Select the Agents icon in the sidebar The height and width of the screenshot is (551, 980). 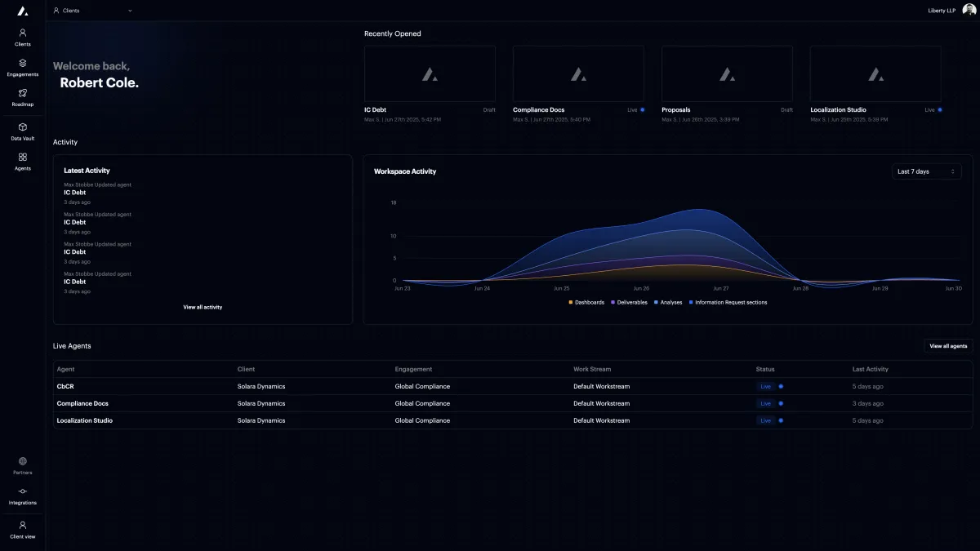point(22,161)
